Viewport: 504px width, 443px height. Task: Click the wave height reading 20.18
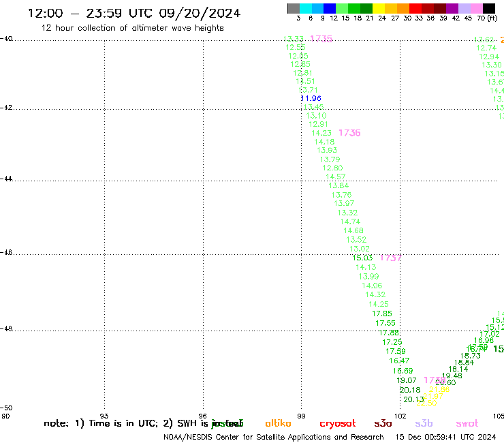(410, 390)
